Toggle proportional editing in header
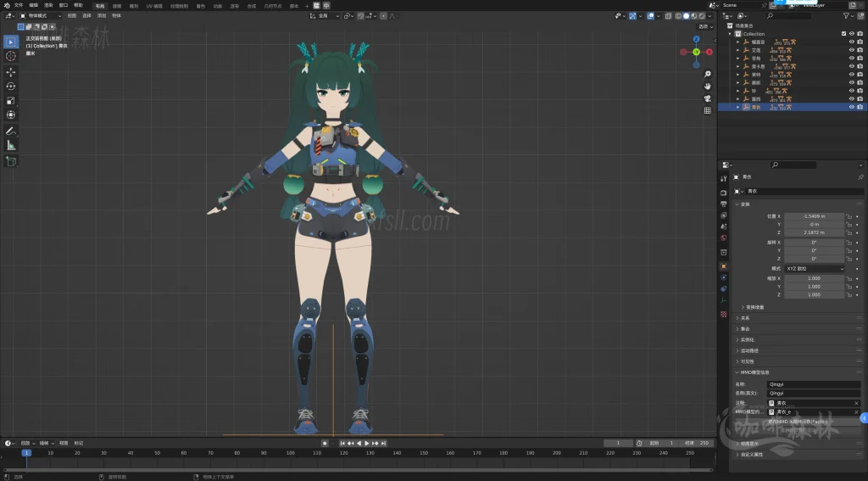 (384, 16)
